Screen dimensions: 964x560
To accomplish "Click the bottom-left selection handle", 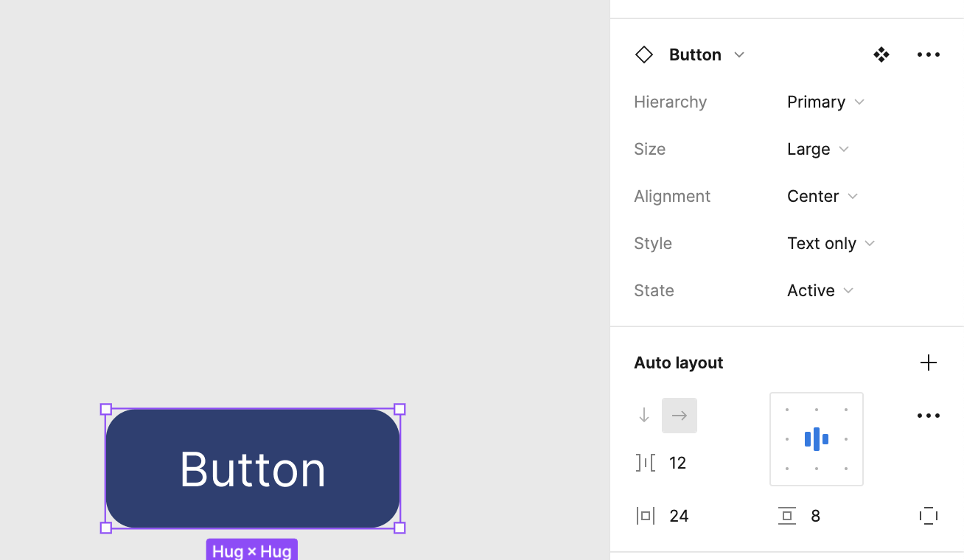I will 106,528.
